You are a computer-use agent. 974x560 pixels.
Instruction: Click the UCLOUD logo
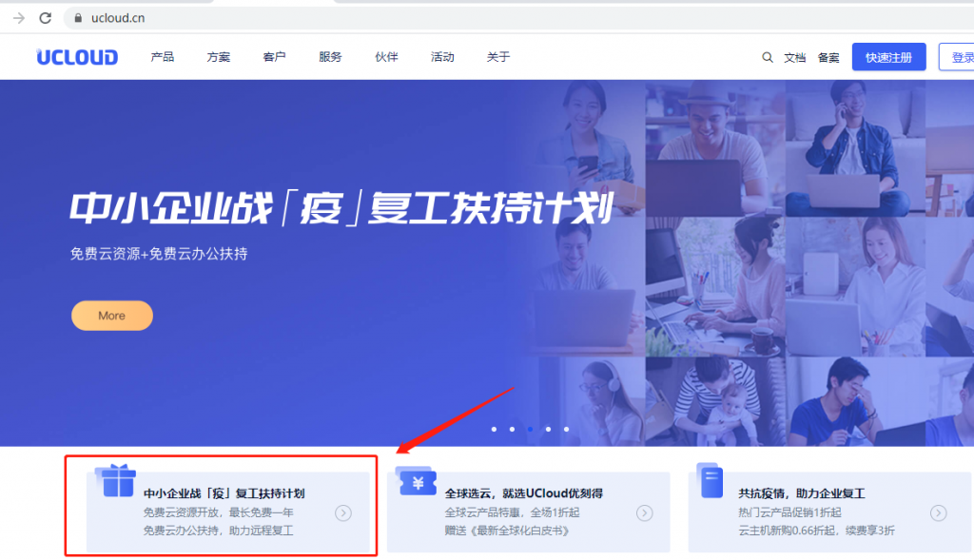[x=76, y=56]
